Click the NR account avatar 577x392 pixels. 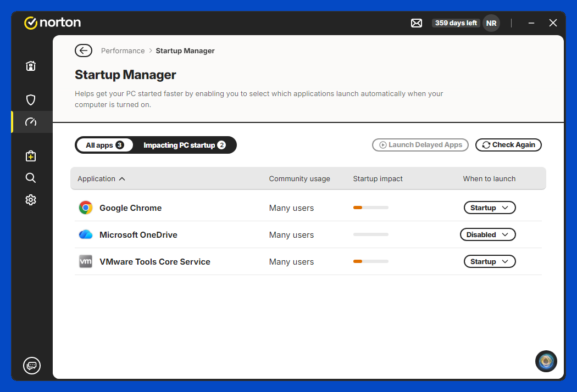(491, 23)
